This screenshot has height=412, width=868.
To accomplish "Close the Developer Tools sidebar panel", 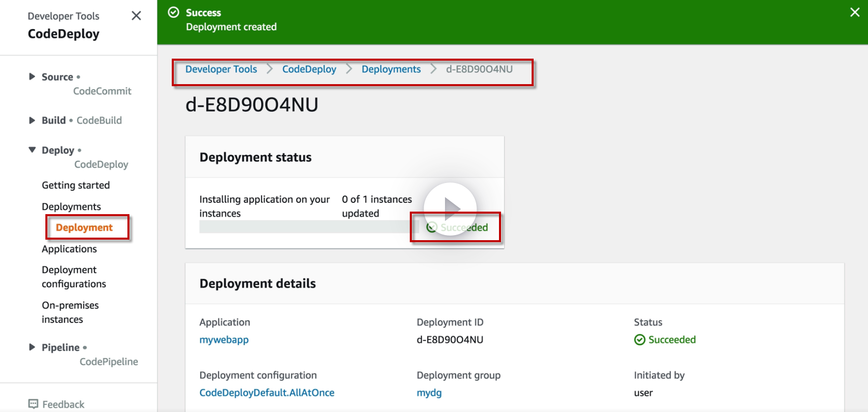I will click(136, 16).
